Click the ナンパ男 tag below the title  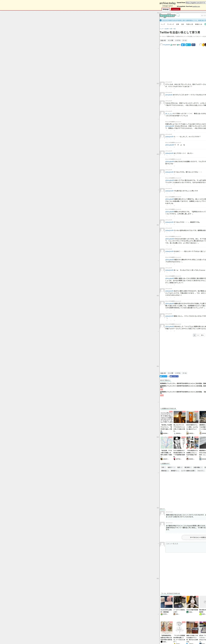(x=170, y=40)
